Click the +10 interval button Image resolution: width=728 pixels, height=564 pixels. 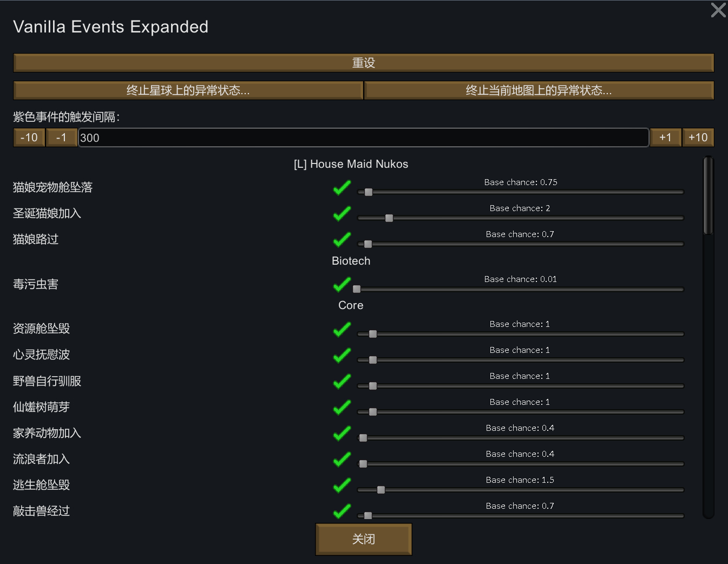click(698, 137)
